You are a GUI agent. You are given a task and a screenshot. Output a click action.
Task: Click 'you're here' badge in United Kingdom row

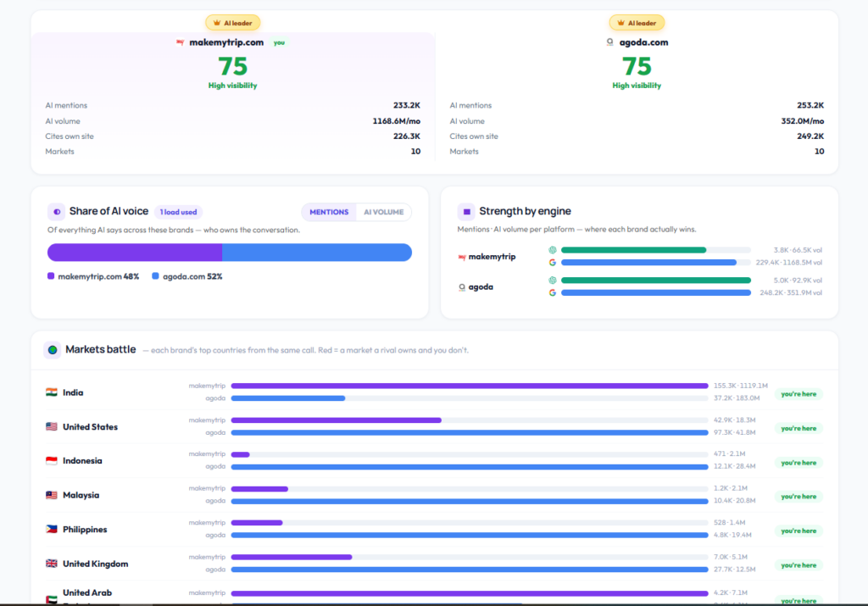click(x=798, y=565)
